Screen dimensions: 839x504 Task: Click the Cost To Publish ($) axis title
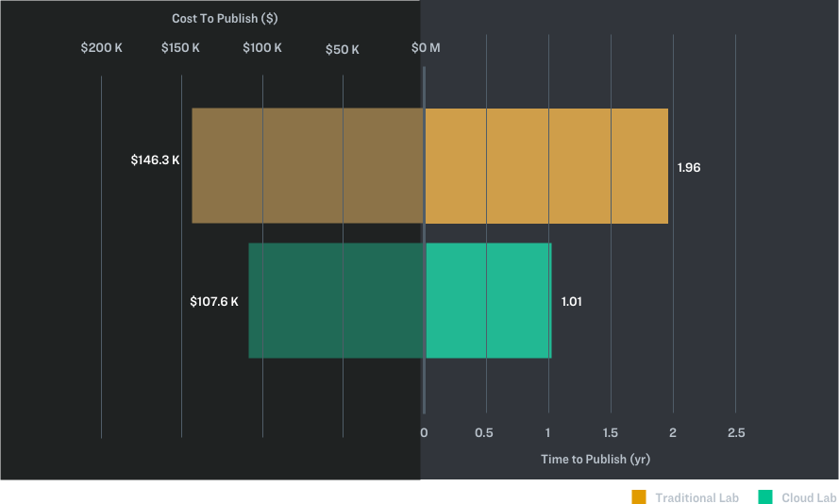[225, 19]
